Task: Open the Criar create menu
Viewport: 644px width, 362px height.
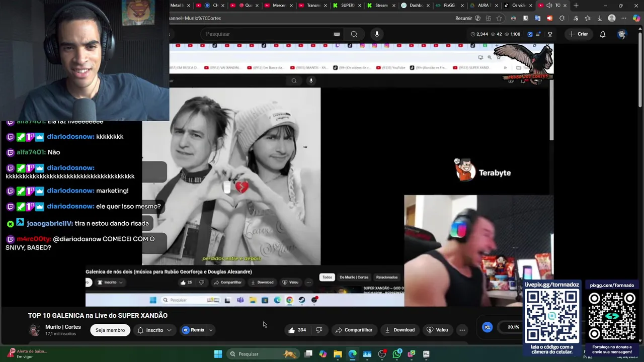Action: [x=578, y=34]
